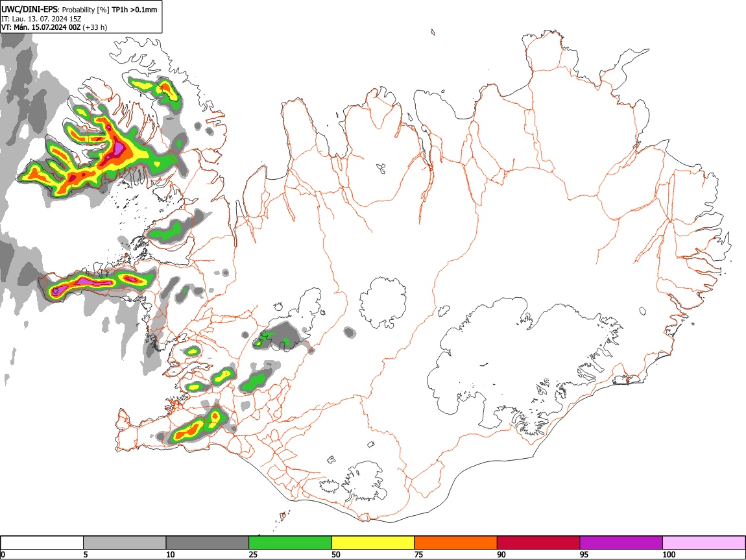Click the legend value label '75'
746x560 pixels.
point(418,554)
